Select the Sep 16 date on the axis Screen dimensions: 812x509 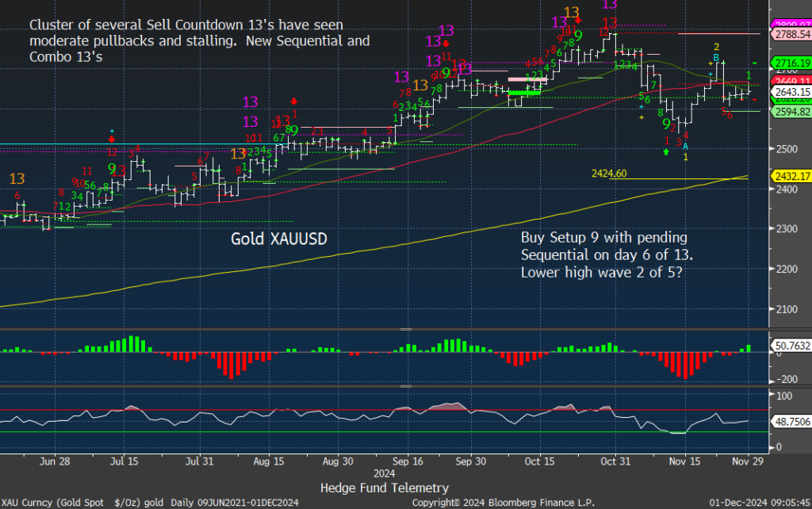click(x=407, y=460)
